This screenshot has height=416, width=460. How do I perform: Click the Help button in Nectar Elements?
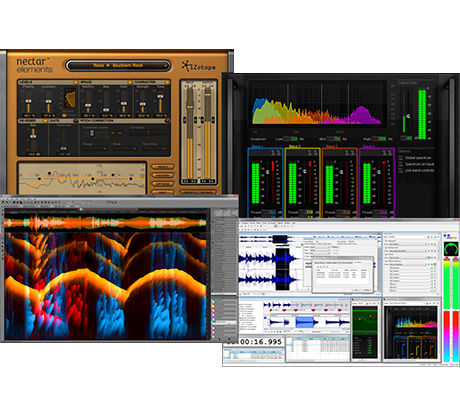[163, 192]
